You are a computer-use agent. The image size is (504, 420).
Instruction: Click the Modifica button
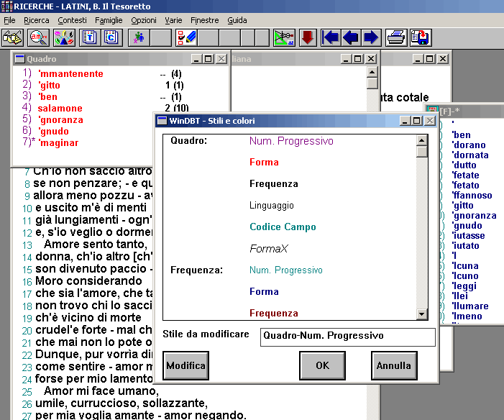[x=185, y=365]
